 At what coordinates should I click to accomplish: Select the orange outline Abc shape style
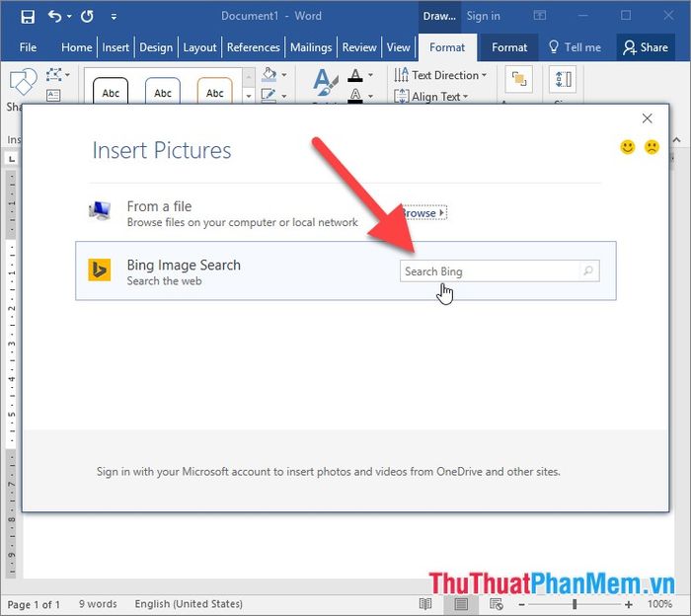point(214,91)
